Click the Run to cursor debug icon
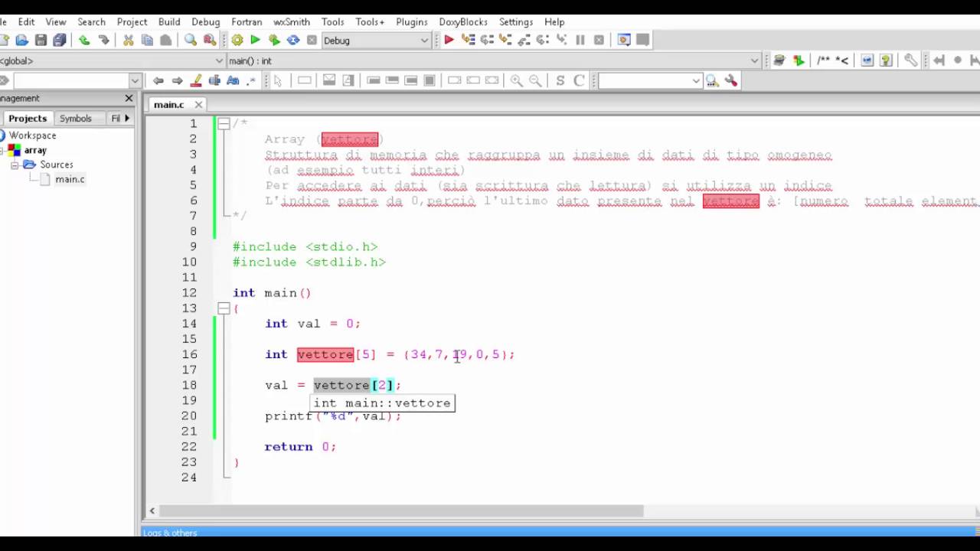 click(x=468, y=41)
